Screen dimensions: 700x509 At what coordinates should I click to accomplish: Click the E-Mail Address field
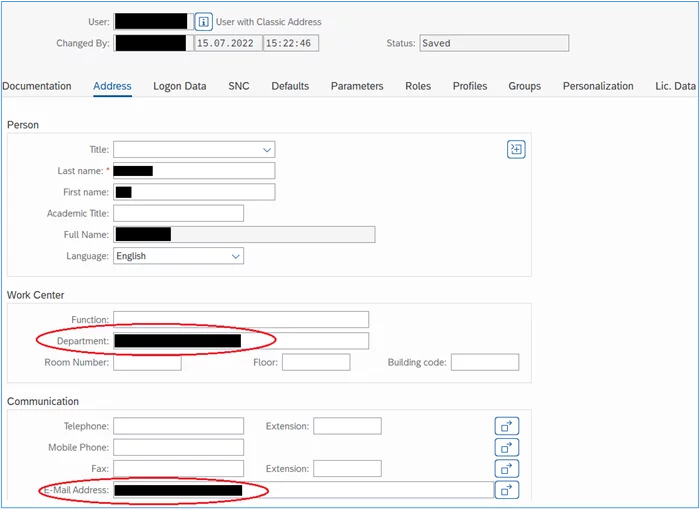(304, 490)
